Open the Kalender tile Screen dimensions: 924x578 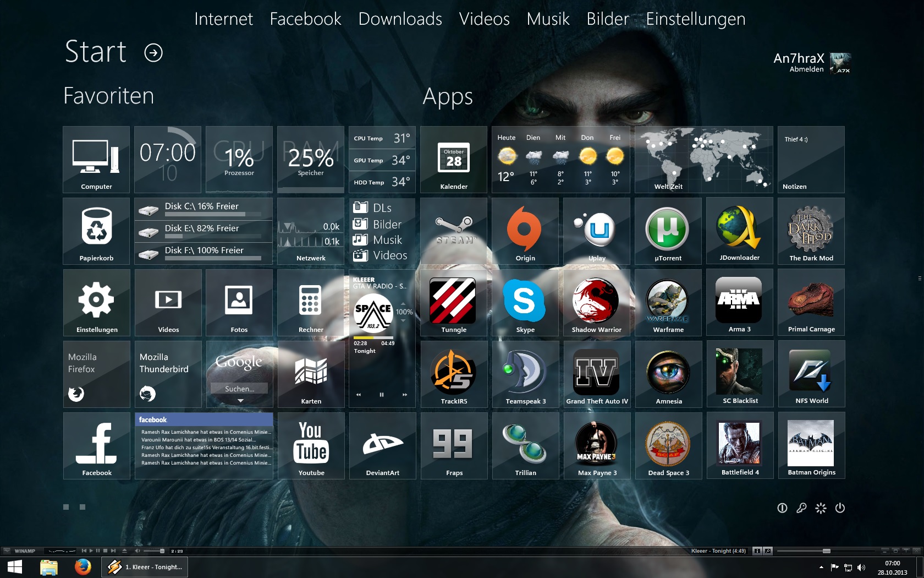(454, 160)
